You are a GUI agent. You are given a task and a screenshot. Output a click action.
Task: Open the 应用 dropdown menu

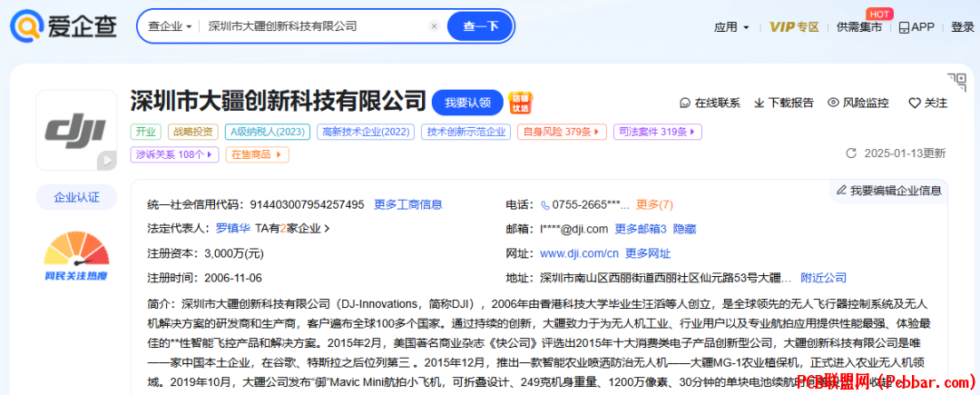point(732,27)
